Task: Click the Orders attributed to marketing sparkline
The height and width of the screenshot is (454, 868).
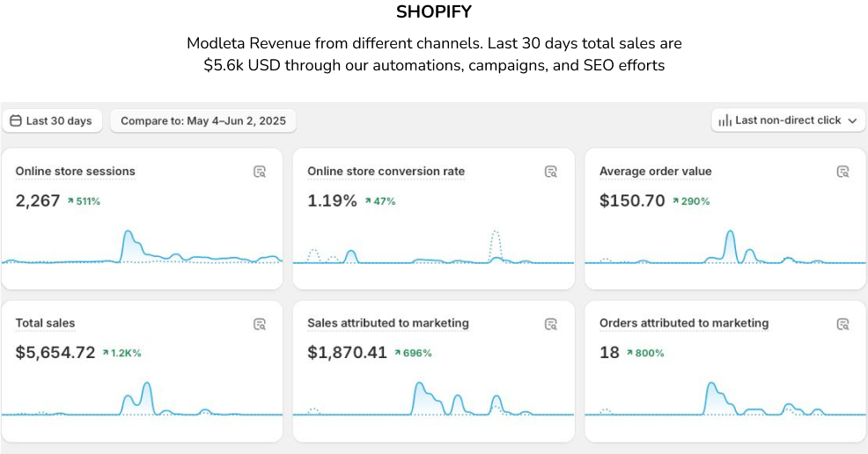Action: click(x=725, y=399)
